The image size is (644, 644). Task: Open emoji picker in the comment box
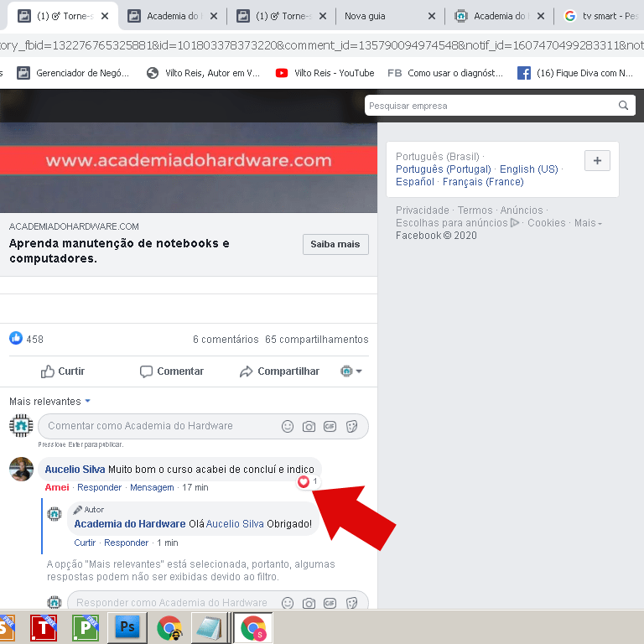288,426
